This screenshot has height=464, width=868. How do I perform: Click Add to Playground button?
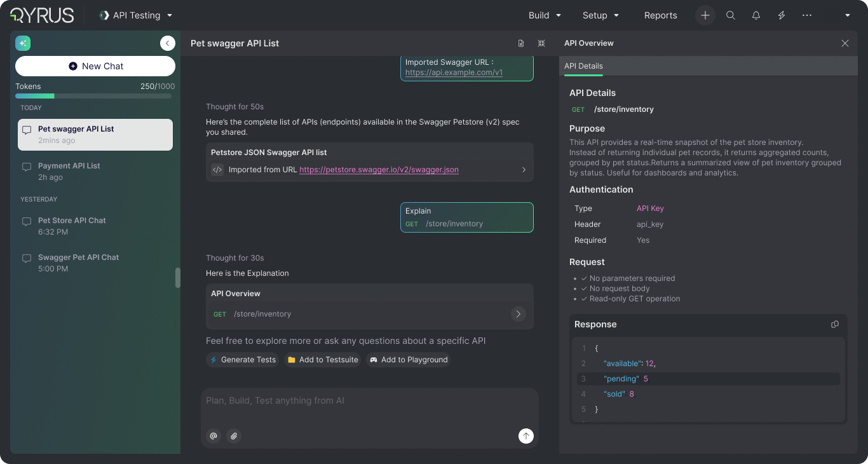pos(408,360)
